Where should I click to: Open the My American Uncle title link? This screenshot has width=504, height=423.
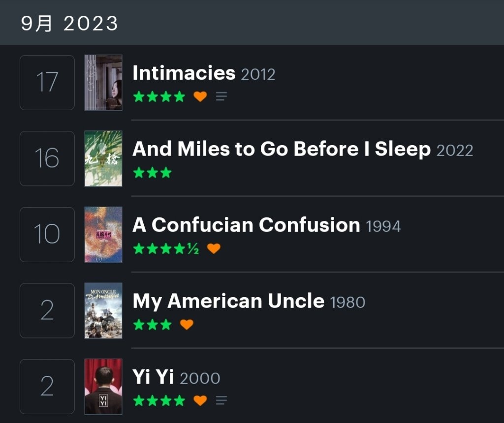coord(228,302)
